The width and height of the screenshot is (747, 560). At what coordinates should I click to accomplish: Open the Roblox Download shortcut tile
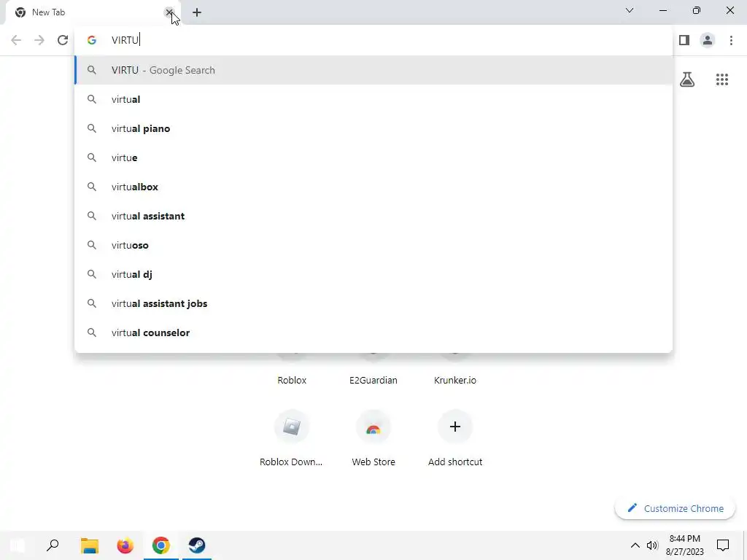click(x=292, y=439)
